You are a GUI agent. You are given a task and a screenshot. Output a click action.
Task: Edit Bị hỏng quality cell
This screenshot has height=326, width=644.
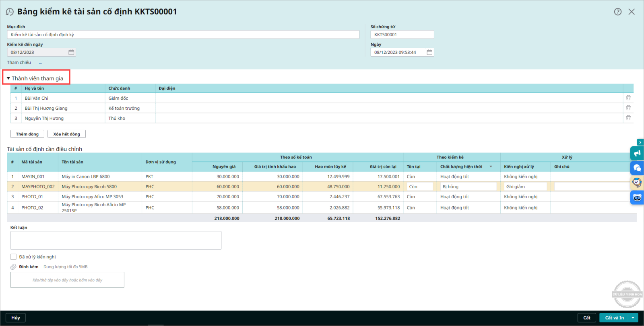pos(469,187)
